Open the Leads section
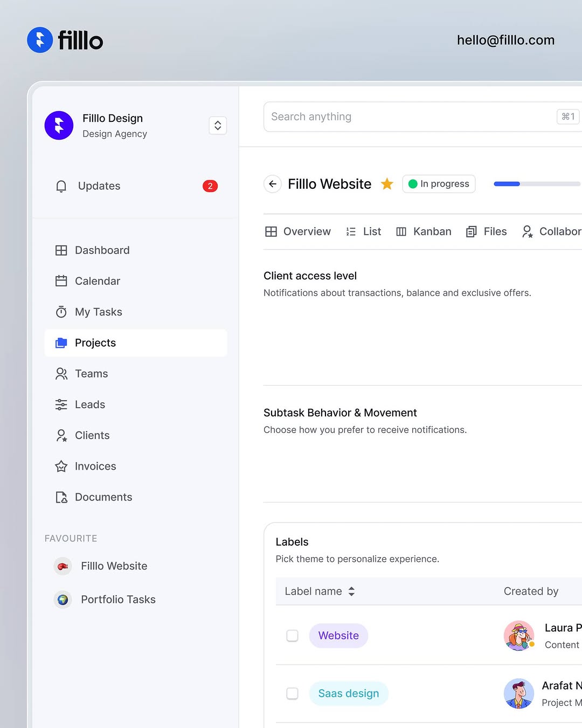This screenshot has height=728, width=582. coord(136,404)
